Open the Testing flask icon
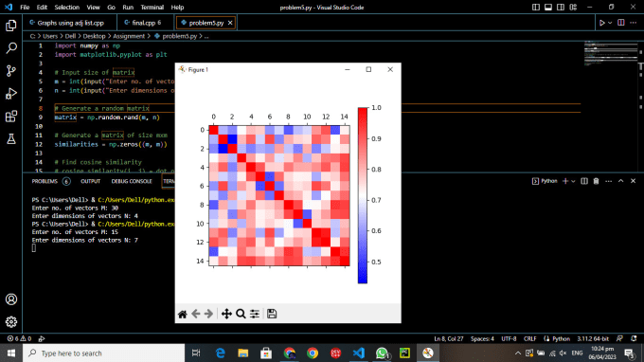Viewport: 644px width, 362px height. (11, 139)
